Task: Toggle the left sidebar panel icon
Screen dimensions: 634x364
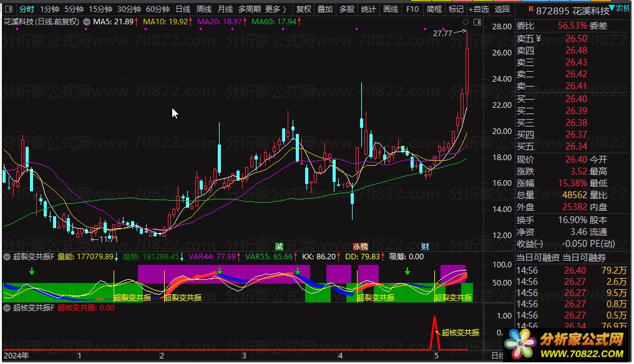Action: point(9,9)
